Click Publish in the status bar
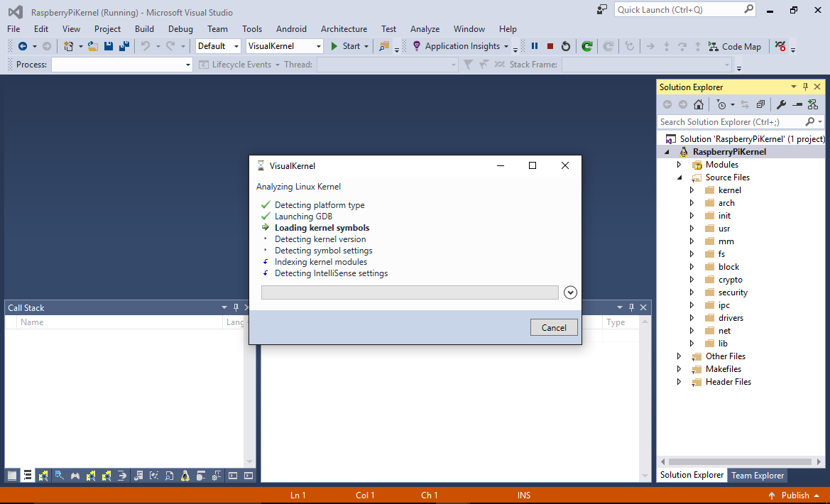The width and height of the screenshot is (830, 504). [x=795, y=495]
